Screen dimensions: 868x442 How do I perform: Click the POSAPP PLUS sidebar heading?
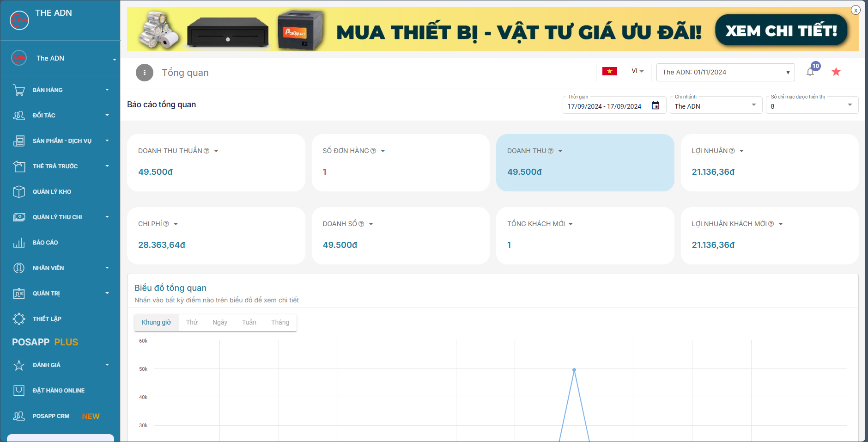click(45, 342)
